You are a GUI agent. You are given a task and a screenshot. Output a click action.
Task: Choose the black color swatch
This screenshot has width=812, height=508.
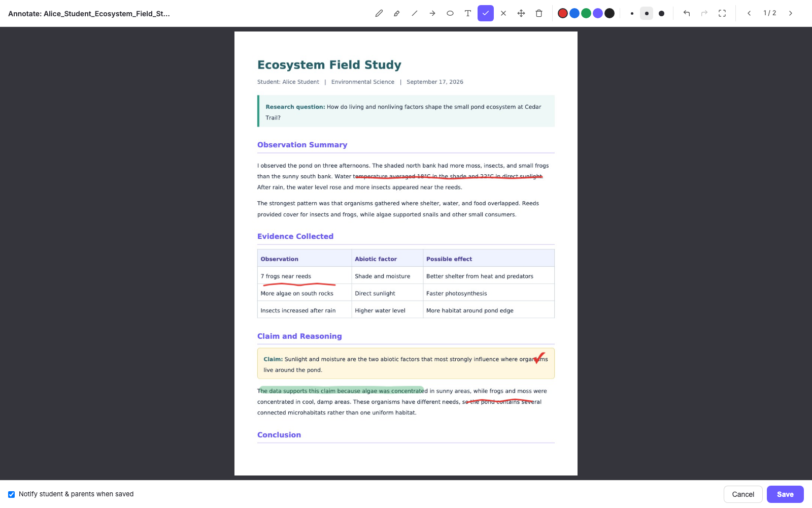pyautogui.click(x=610, y=13)
